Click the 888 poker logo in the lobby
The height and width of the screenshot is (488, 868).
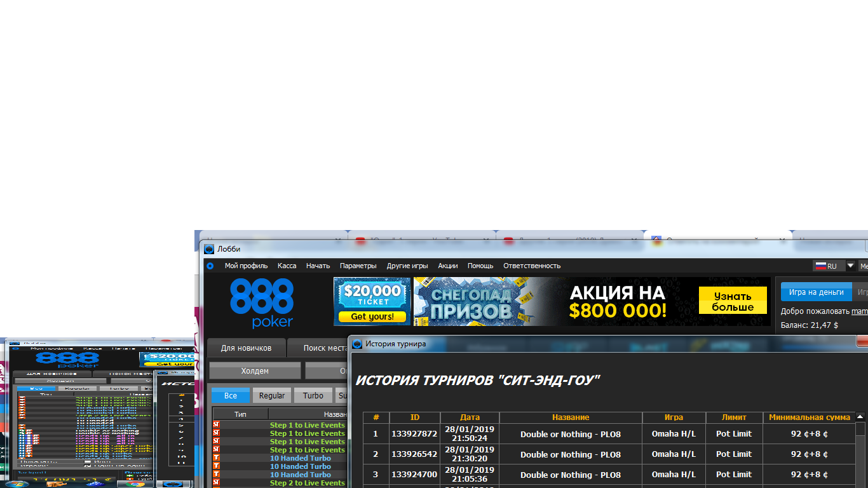(262, 302)
